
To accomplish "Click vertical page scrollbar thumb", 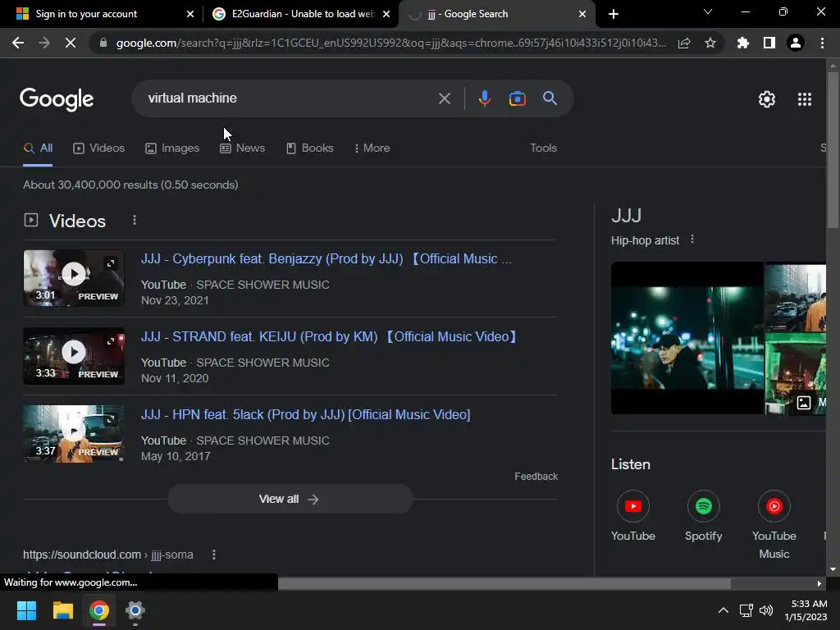I will [833, 150].
